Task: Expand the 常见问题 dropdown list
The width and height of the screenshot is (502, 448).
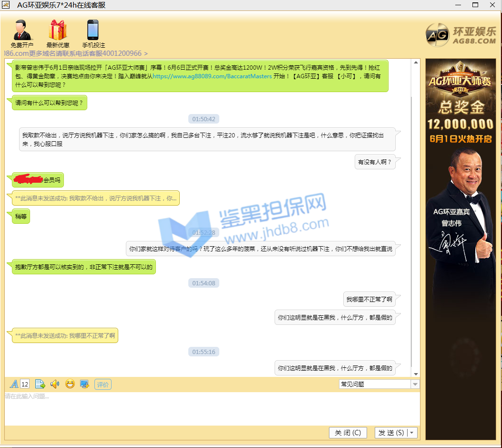Action: coord(415,385)
